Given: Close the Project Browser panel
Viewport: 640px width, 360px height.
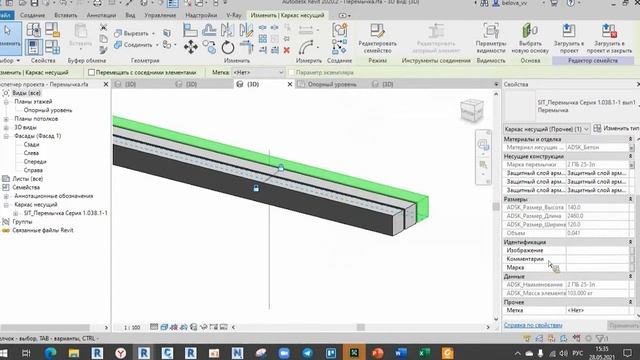Looking at the screenshot, I should pyautogui.click(x=106, y=84).
